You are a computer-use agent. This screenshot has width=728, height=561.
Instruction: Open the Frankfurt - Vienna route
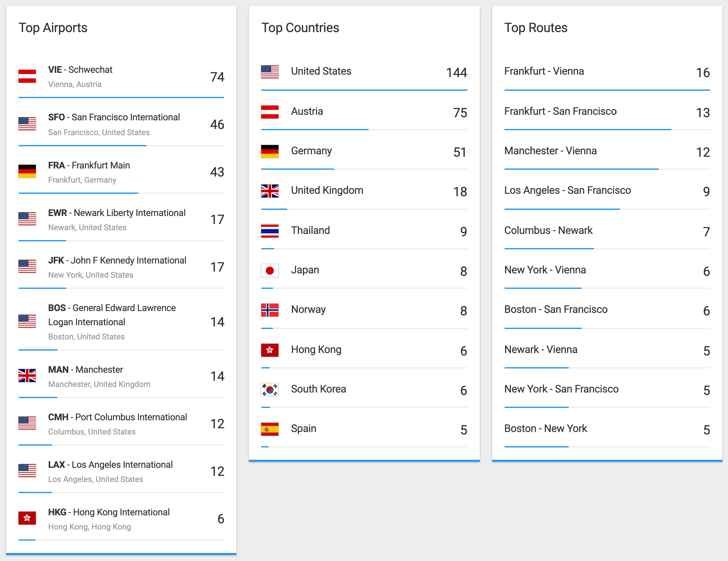coord(544,71)
